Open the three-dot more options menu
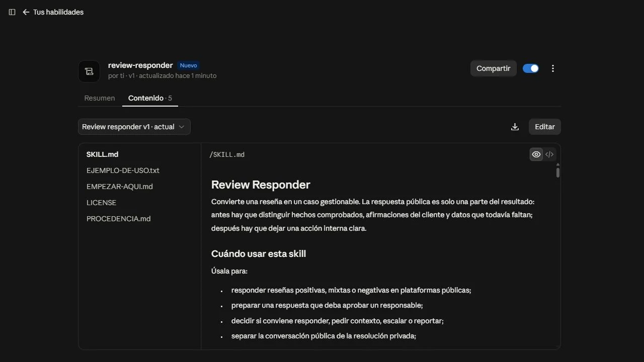Viewport: 644px width, 362px height. 553,68
